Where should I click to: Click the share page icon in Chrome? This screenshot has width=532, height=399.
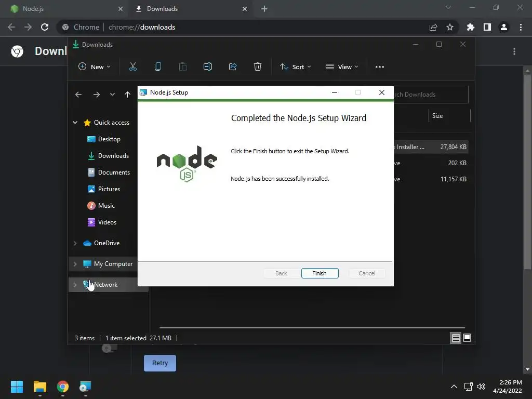tap(433, 27)
